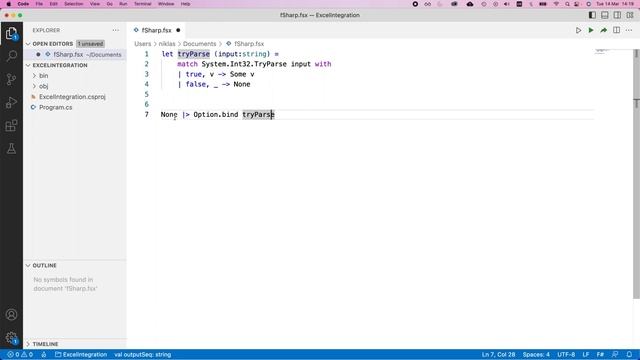
Task: Open the Terminal menu
Action: pyautogui.click(x=142, y=4)
